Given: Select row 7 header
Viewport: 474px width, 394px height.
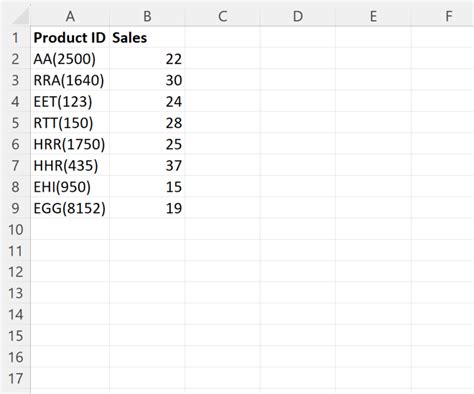Looking at the screenshot, I should [x=15, y=165].
